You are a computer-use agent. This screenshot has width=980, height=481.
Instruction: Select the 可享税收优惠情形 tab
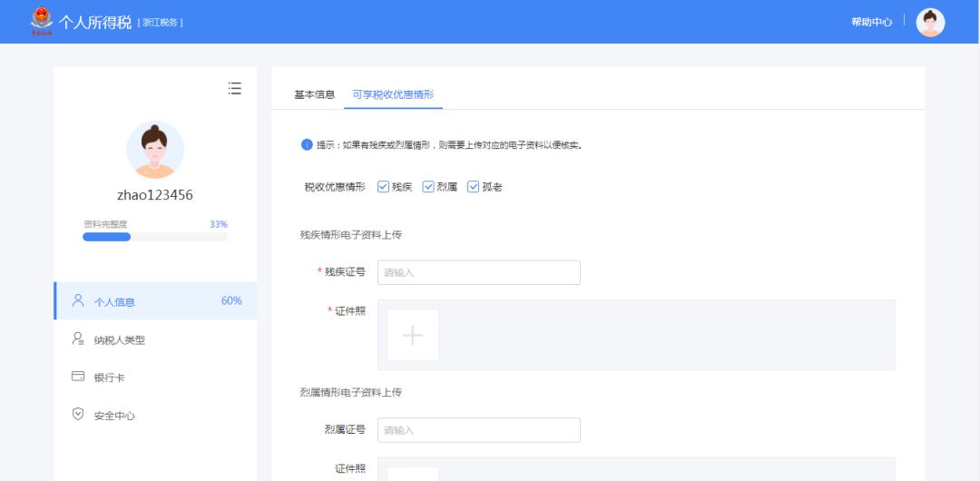click(x=393, y=94)
